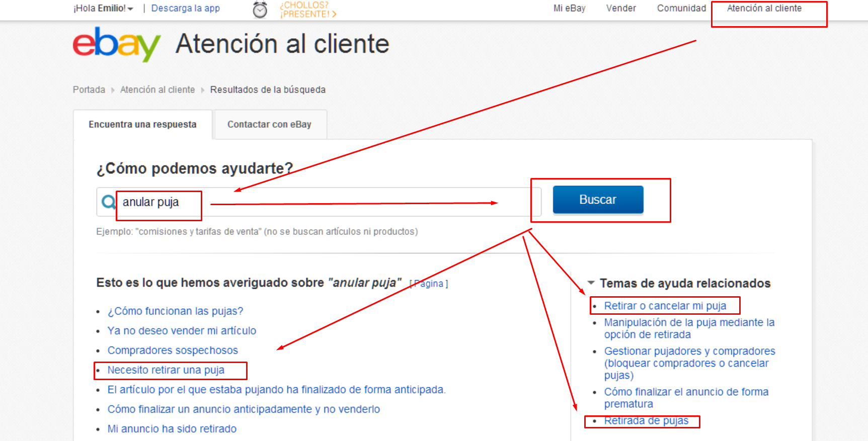The width and height of the screenshot is (868, 441).
Task: Open the alarm clock deals icon
Action: pyautogui.click(x=260, y=9)
